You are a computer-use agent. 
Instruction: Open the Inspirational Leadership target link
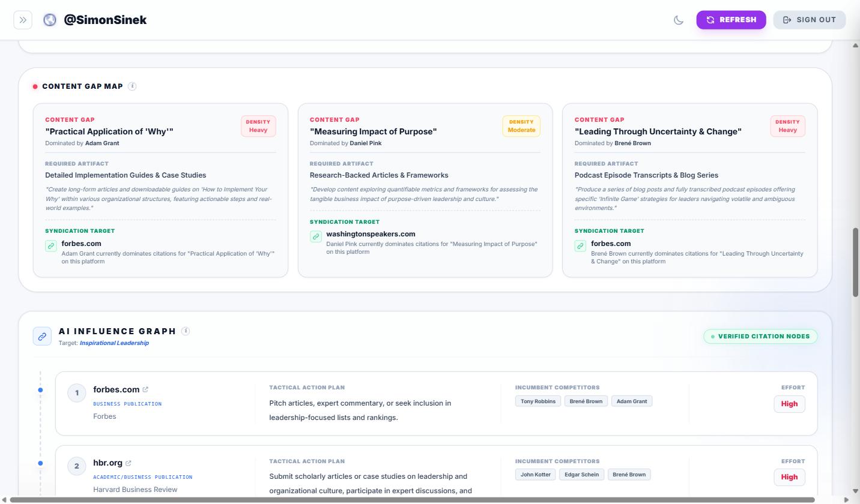(115, 343)
